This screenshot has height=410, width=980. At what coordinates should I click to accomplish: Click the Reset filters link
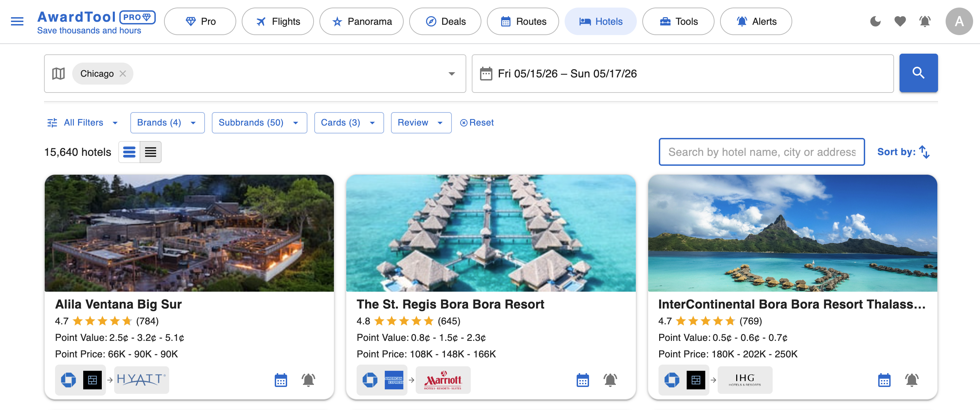coord(477,122)
